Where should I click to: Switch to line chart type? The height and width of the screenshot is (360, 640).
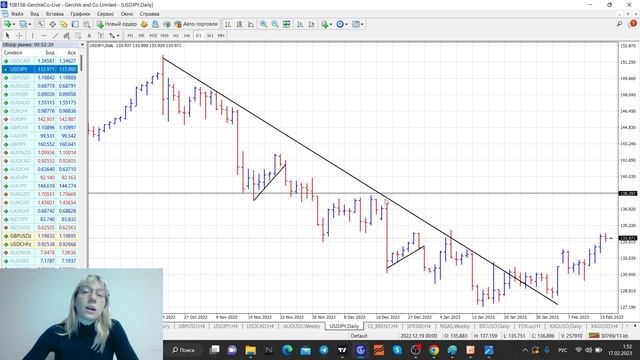point(251,24)
